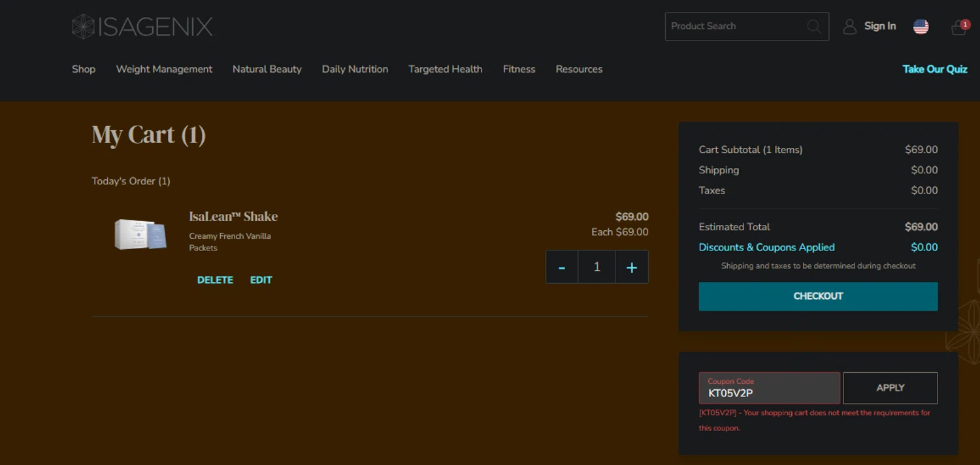Click the search magnifier icon
This screenshot has height=465, width=980.
(814, 27)
